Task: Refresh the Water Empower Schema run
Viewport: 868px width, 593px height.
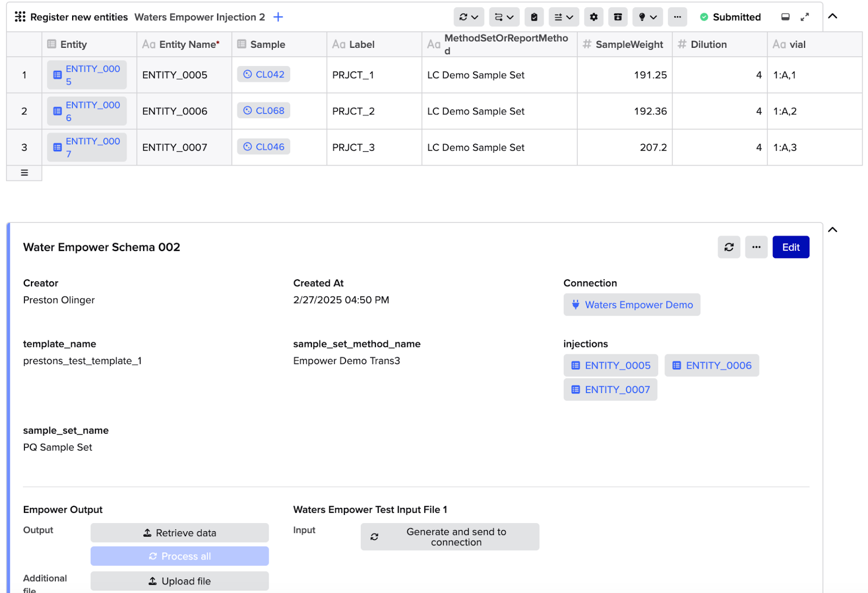Action: coord(729,247)
